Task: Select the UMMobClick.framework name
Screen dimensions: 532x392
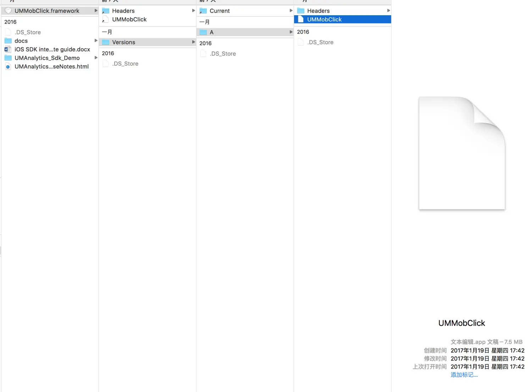Action: 47,11
